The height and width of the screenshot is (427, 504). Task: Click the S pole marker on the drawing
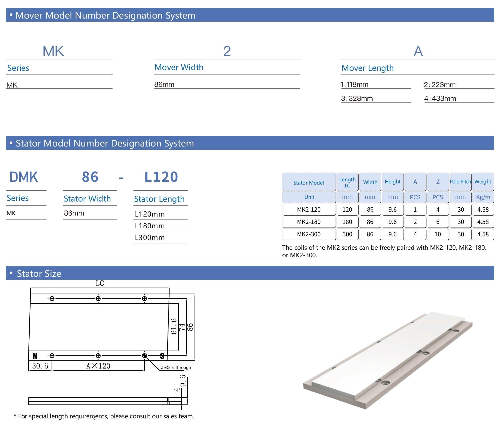162,356
